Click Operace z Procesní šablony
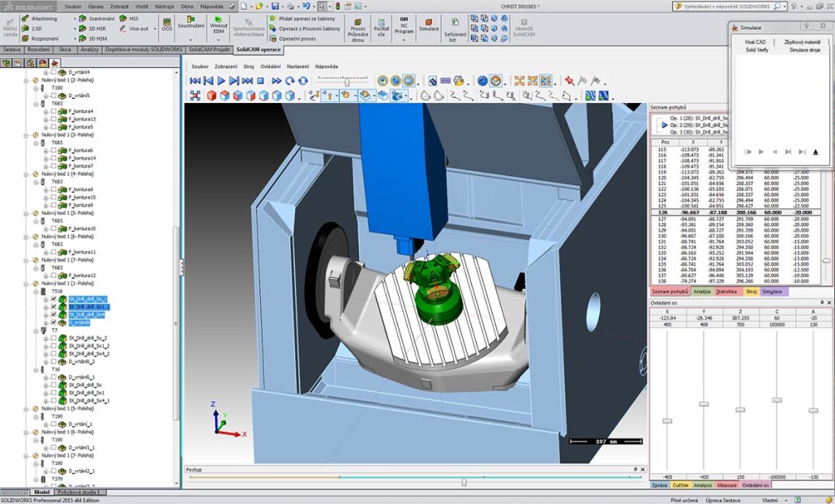This screenshot has height=504, width=835. (x=305, y=28)
